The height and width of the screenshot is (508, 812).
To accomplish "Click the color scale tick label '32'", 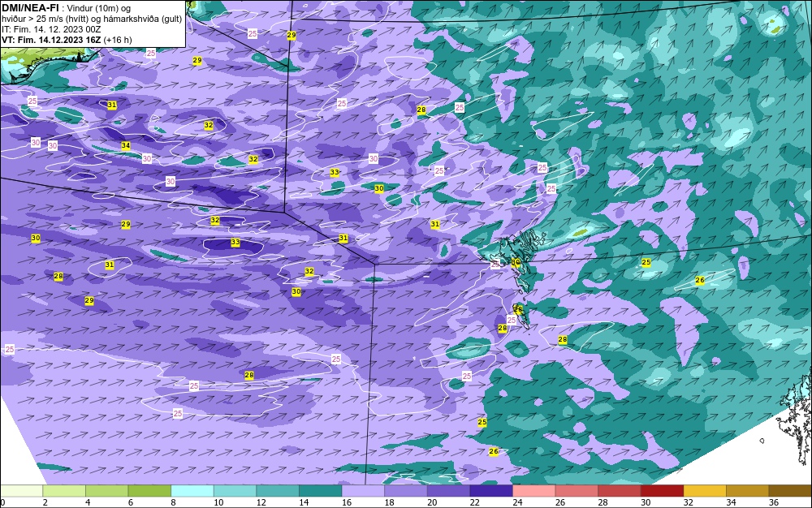I will tap(689, 502).
